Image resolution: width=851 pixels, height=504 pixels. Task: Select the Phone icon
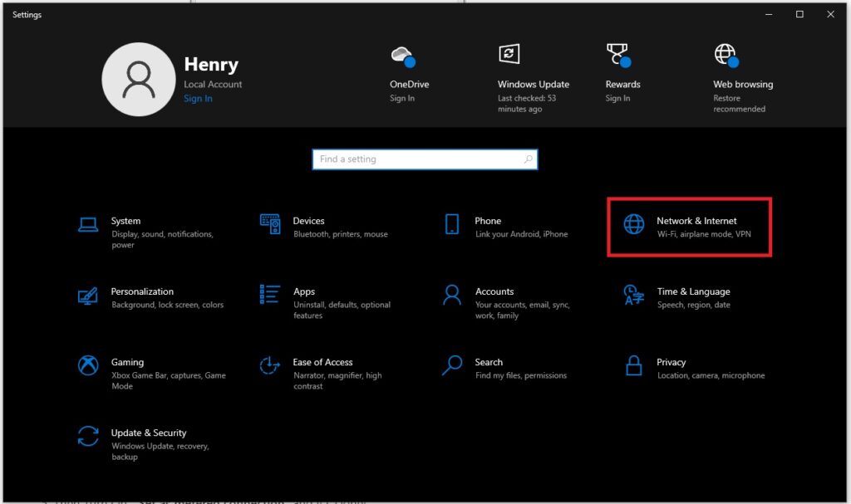(451, 224)
